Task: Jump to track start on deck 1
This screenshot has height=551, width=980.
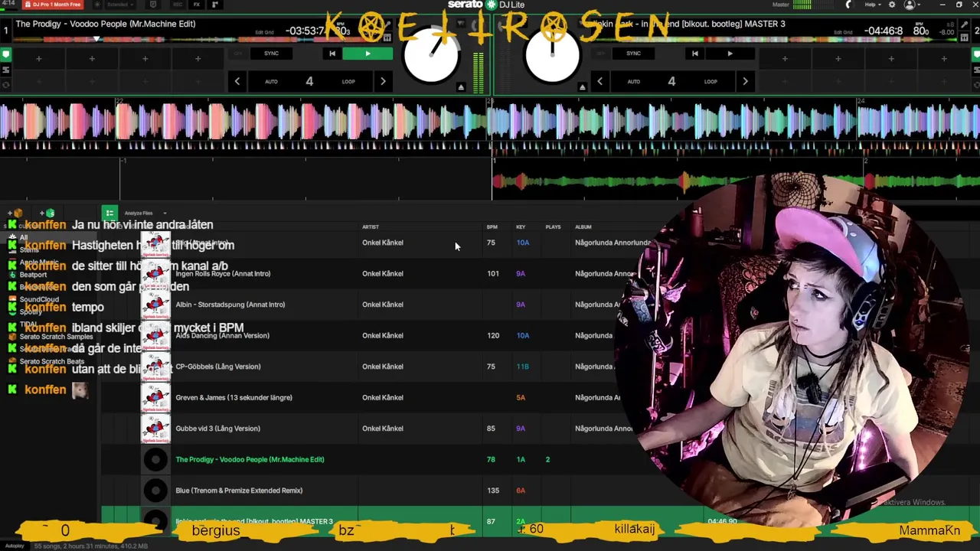Action: (x=332, y=54)
